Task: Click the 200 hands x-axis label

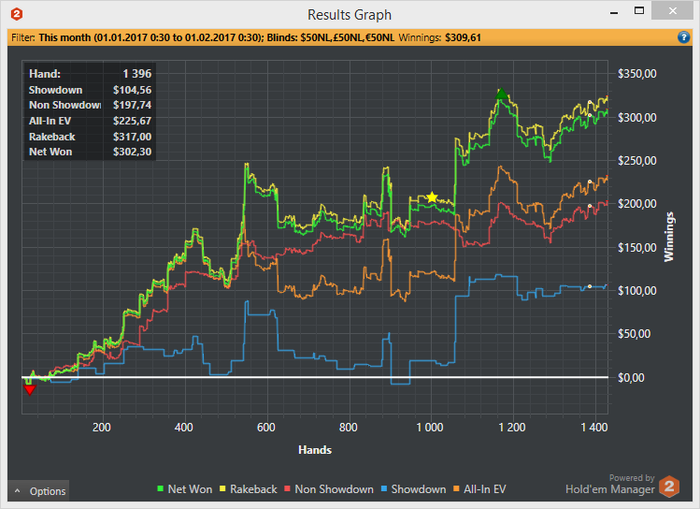Action: (x=102, y=427)
